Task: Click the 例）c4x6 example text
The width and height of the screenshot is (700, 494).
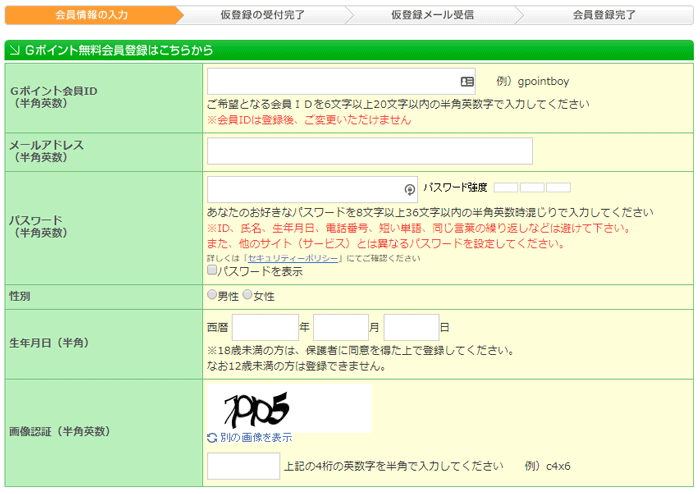Action: coord(547,466)
